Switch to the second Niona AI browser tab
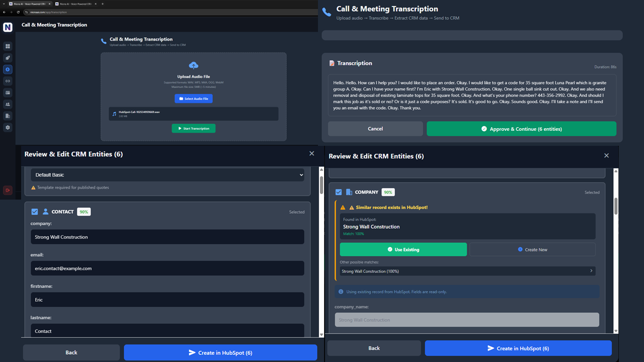Image resolution: width=644 pixels, height=362 pixels. 75,4
